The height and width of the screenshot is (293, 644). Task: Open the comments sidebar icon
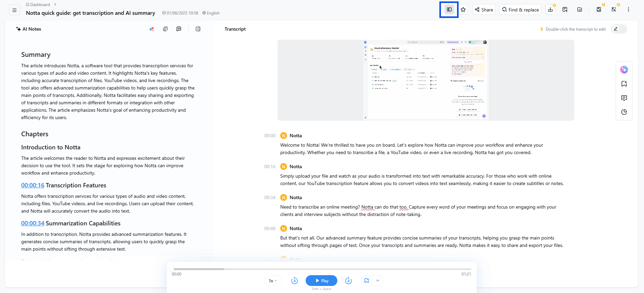[624, 98]
